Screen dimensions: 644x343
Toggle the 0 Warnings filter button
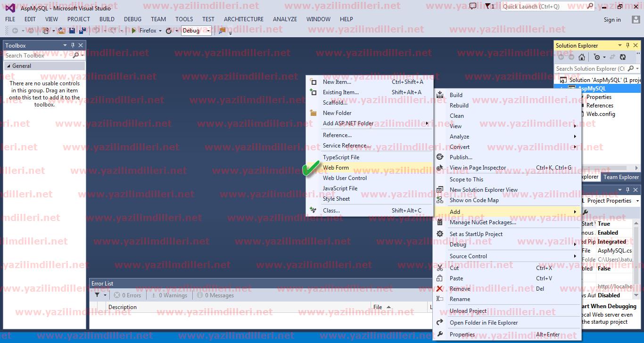[169, 295]
